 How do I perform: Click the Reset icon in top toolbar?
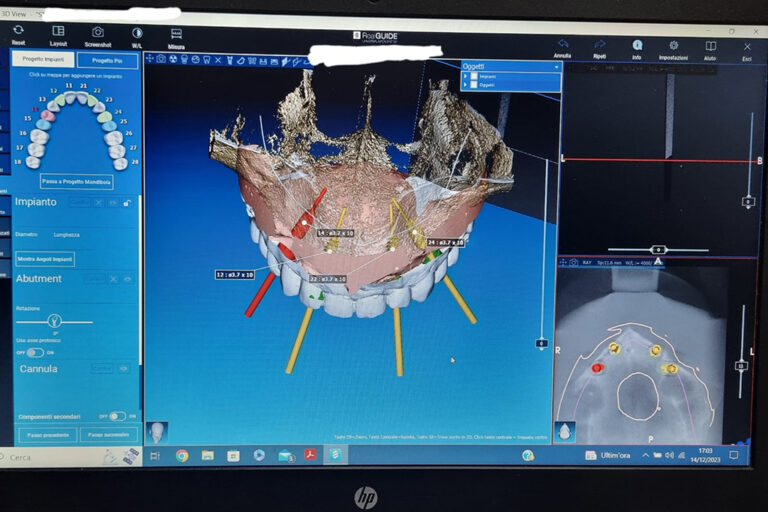(18, 33)
